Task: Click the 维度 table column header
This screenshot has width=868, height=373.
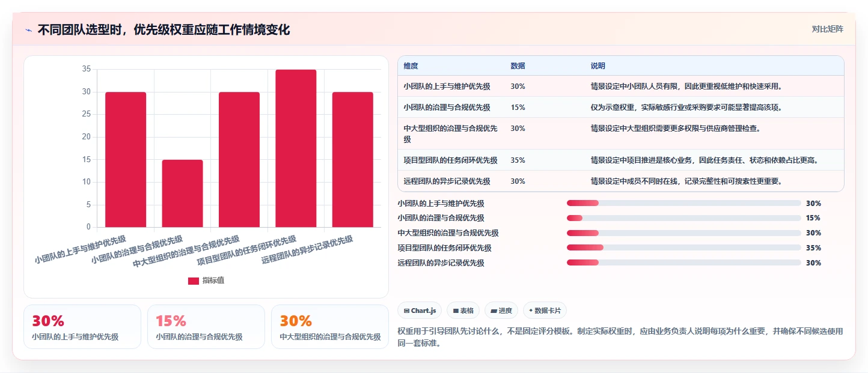Action: pyautogui.click(x=411, y=65)
